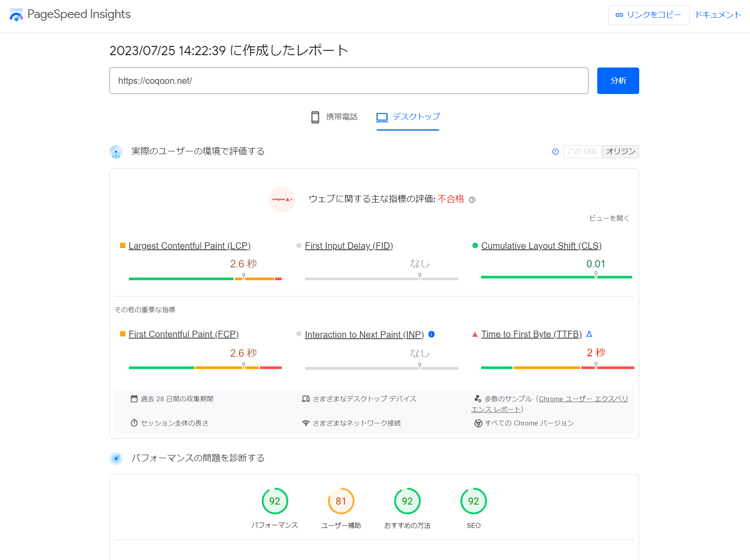Image resolution: width=750 pixels, height=560 pixels.
Task: Click the samples icon beside 多数のサンプル
Action: 478,399
